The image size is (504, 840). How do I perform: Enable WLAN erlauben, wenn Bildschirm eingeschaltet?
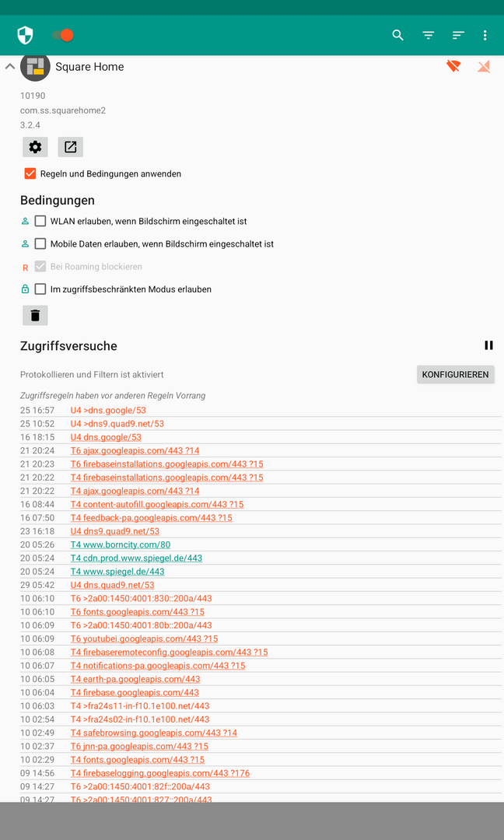(40, 221)
